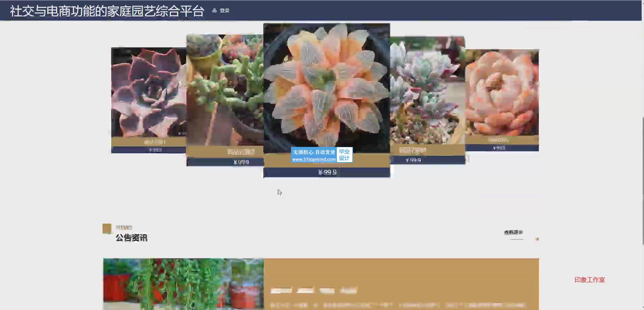
Task: Open the hanging vine plant news image
Action: pos(183,284)
